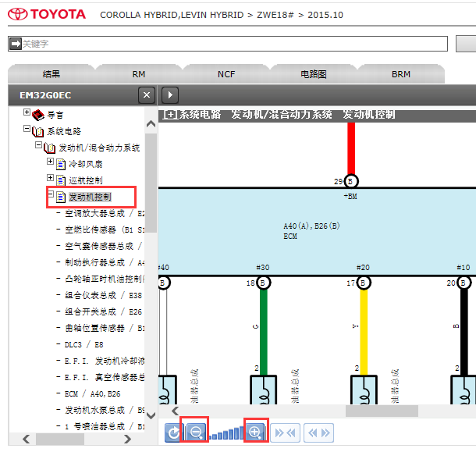The width and height of the screenshot is (476, 452).
Task: Click the open book icon beside 系统电路
Action: (38, 131)
